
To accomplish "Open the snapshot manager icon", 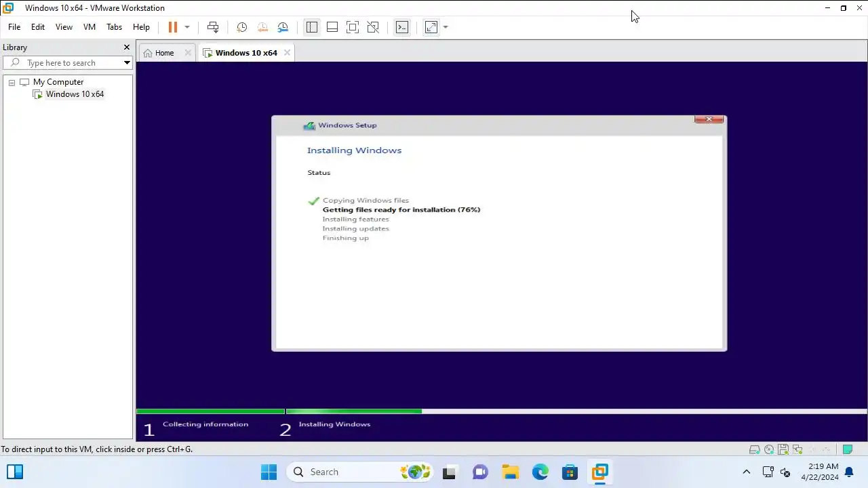I will [x=283, y=27].
